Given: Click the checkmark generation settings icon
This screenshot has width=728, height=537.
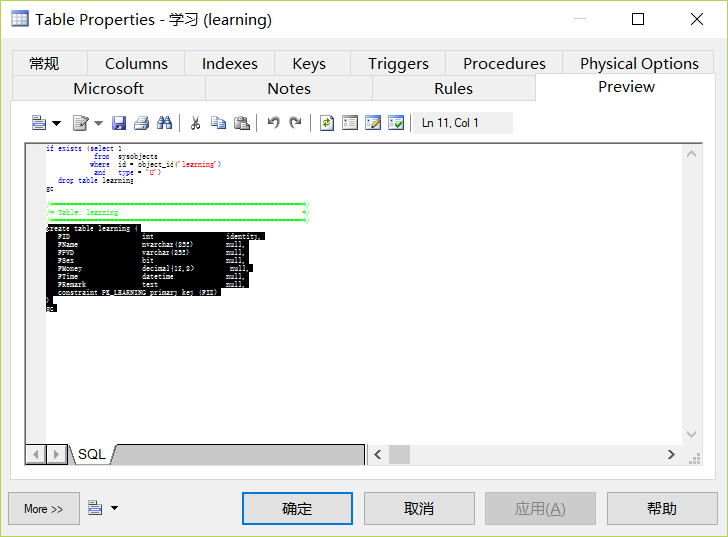Looking at the screenshot, I should point(396,123).
